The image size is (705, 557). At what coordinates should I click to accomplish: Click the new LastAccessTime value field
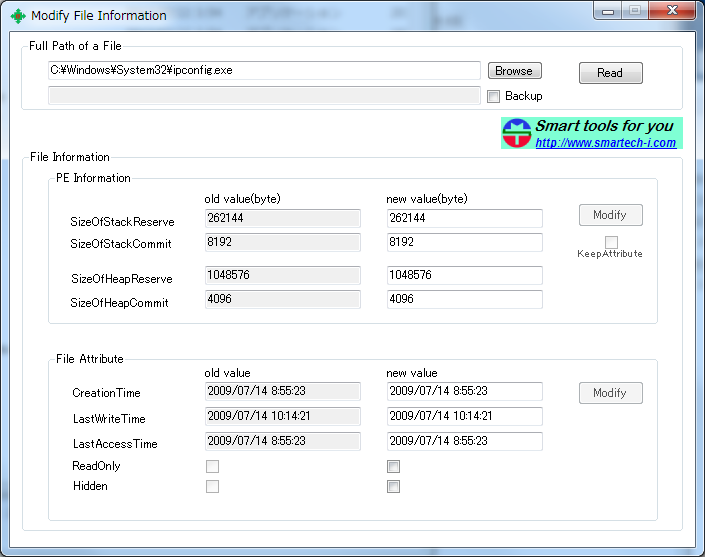[464, 441]
